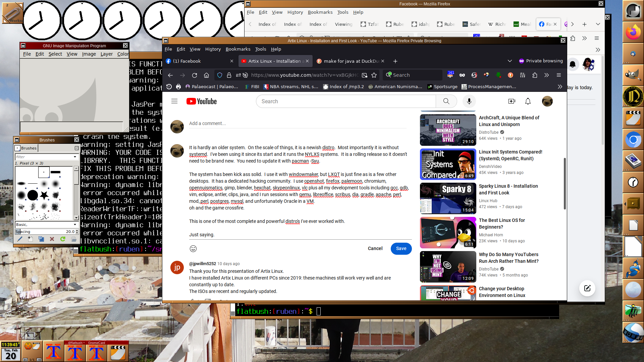Open the Brushes tab configuration menu
Viewport: 644px width, 362px height.
click(76, 148)
